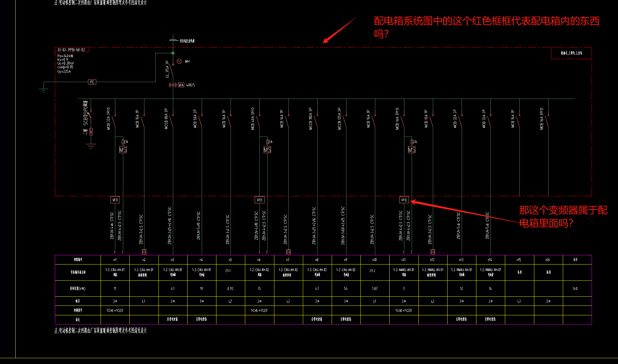Select the red boxed label at panel top-right

(x=571, y=53)
